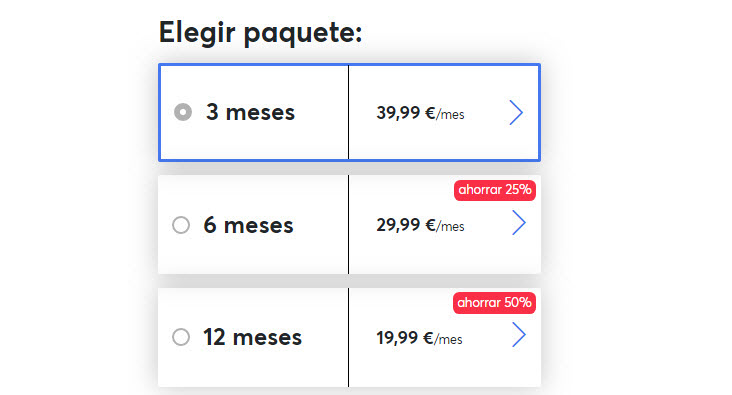732x395 pixels.
Task: Select the 3 meses radio button
Action: [x=183, y=112]
